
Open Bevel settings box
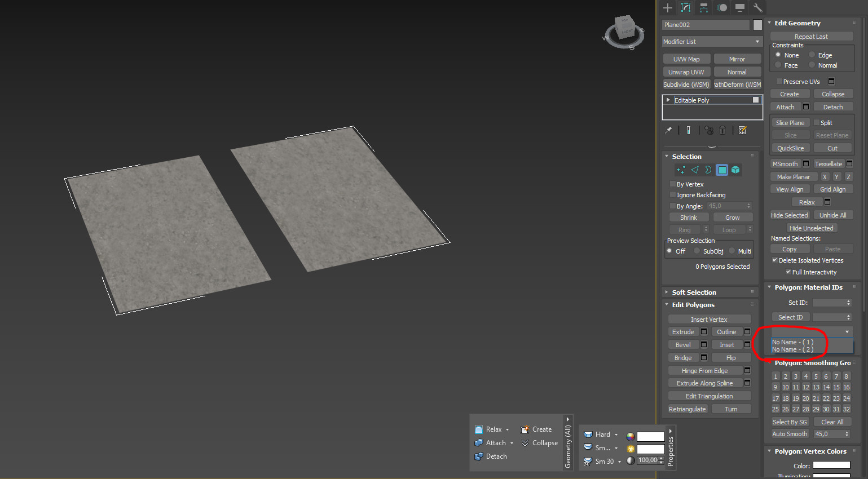pyautogui.click(x=704, y=345)
